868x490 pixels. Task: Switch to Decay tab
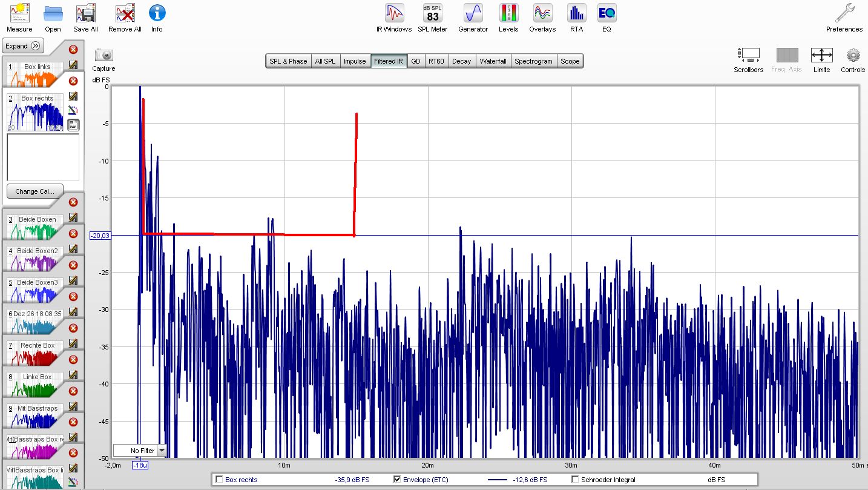(461, 61)
